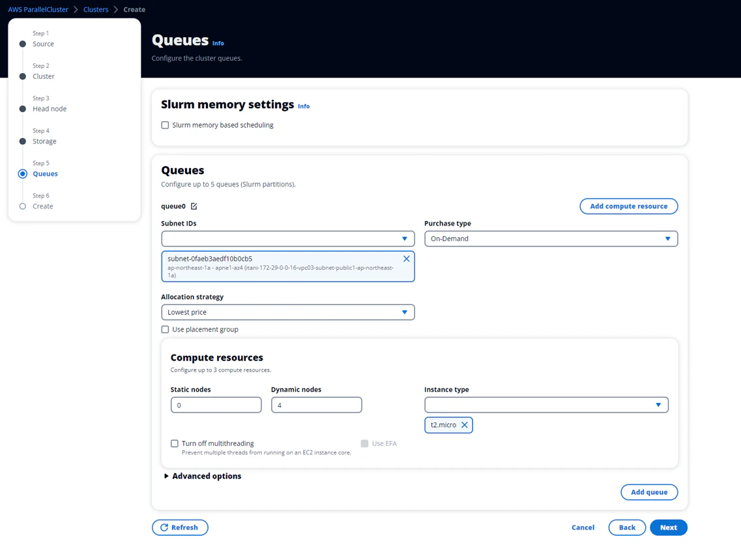The image size is (741, 560).
Task: Click the Create breadcrumb text
Action: tap(134, 9)
